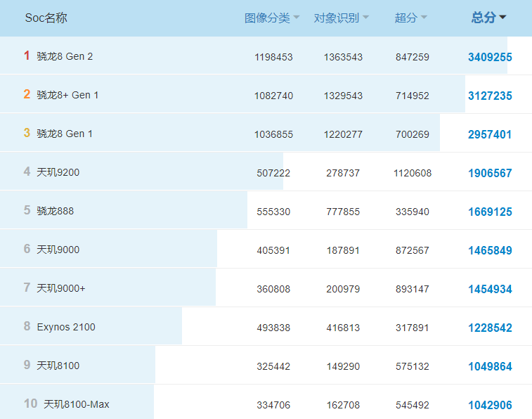
Task: Click super-resolution value 700269
Action: click(x=413, y=134)
